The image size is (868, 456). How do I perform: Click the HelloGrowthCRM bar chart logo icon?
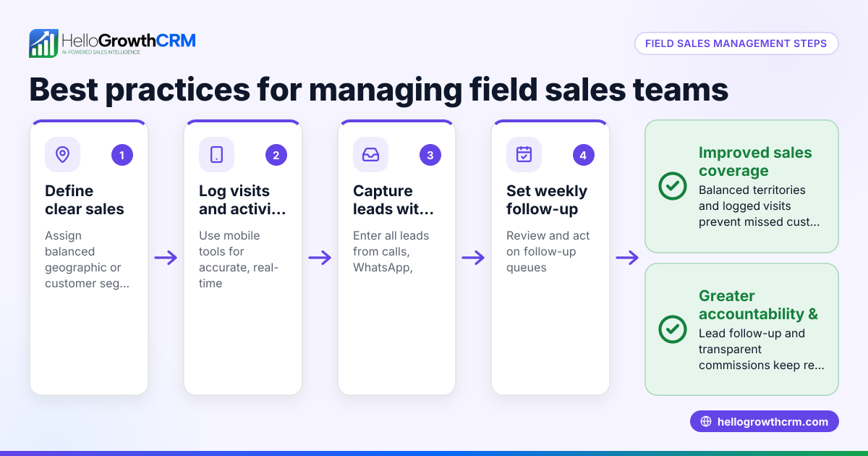point(43,43)
